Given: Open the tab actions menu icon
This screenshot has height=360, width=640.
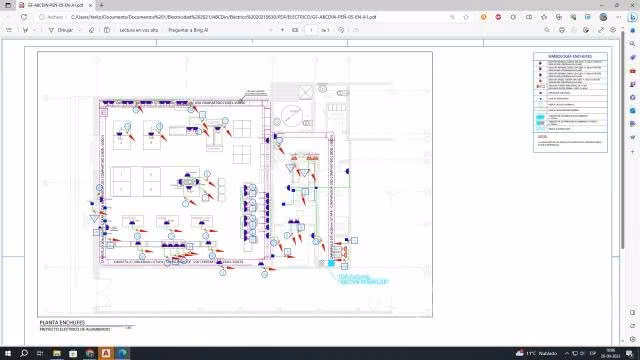Looking at the screenshot, I should pyautogui.click(x=8, y=5).
